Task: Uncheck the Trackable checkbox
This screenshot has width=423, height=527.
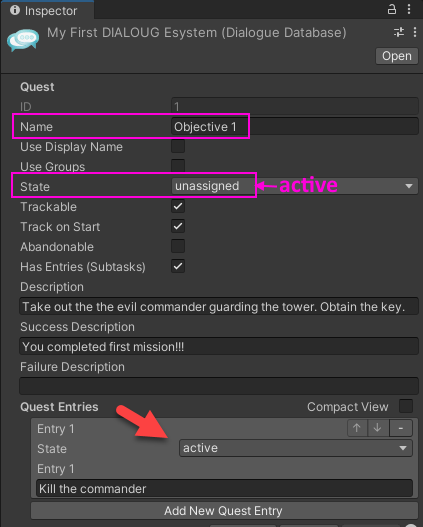Action: point(178,206)
